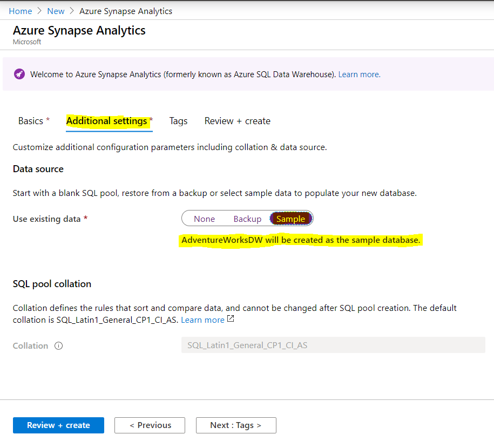This screenshot has height=448, width=494.
Task: Open the Learn more link in welcome banner
Action: click(358, 74)
